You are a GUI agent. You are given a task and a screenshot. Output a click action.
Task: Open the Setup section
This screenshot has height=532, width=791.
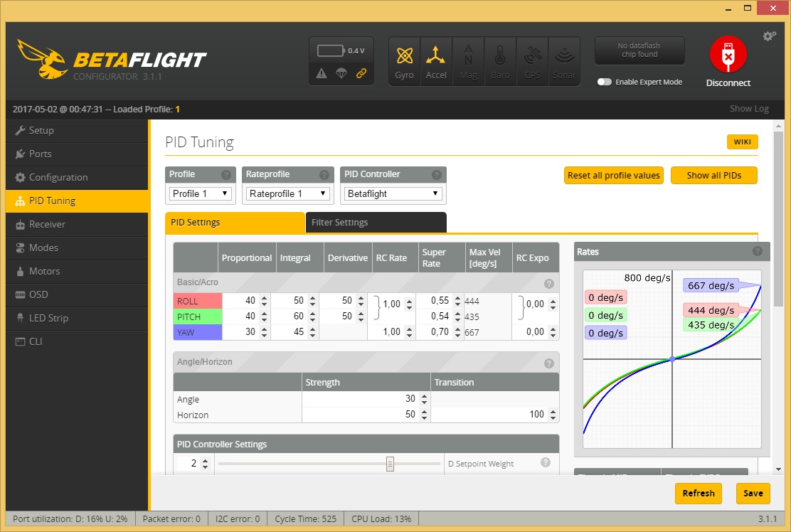pos(78,131)
